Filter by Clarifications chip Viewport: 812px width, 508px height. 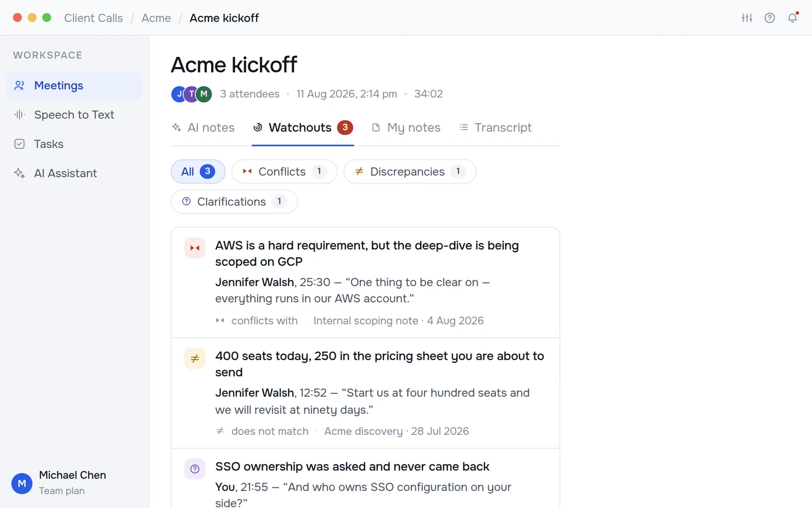pyautogui.click(x=234, y=202)
